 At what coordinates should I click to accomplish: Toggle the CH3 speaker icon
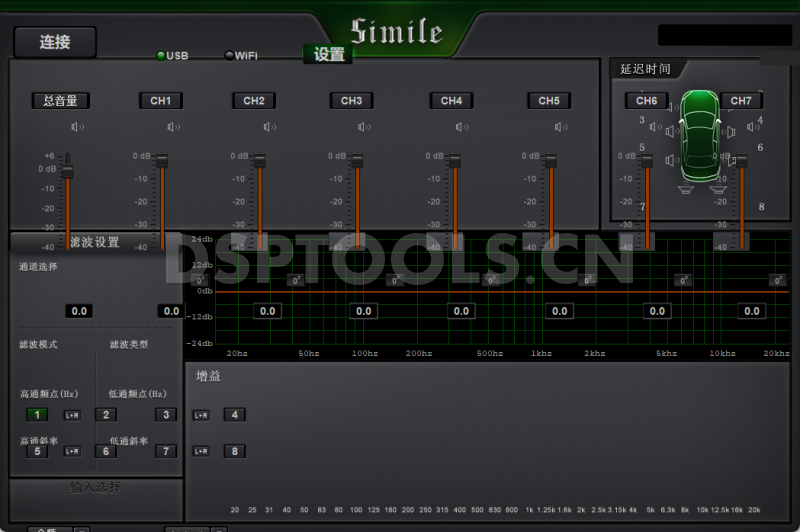point(365,127)
